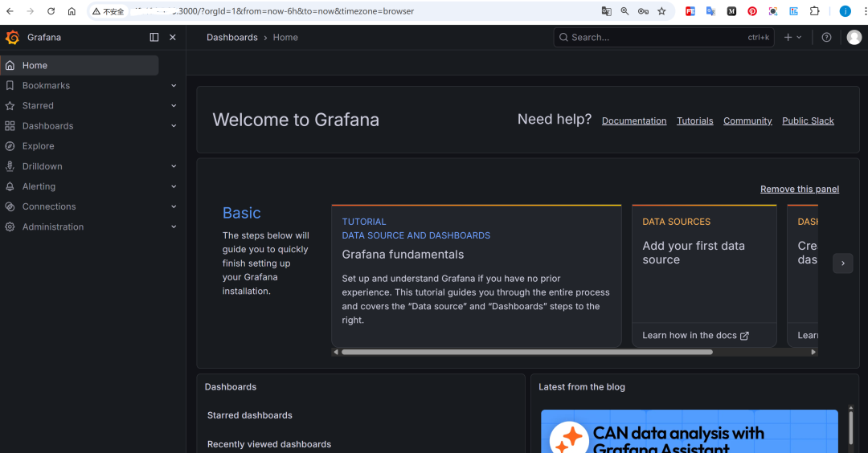Click the Starred star icon
868x453 pixels.
[10, 106]
